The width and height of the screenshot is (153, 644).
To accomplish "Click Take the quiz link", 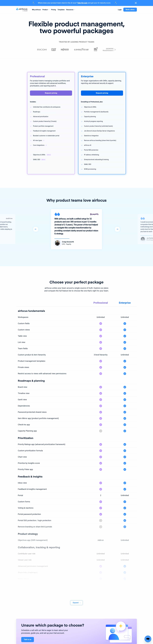I will click(82, 3).
